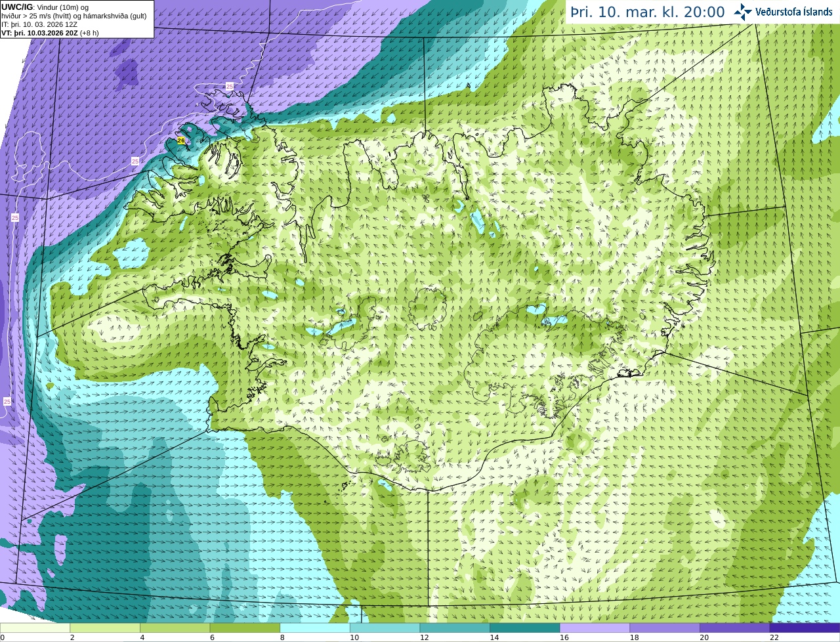
Task: Pick the light lime 2–4 legend swatch
Action: [x=105, y=628]
